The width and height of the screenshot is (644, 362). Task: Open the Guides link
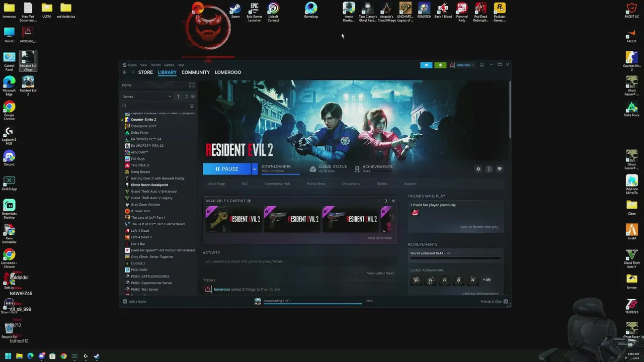coord(382,184)
